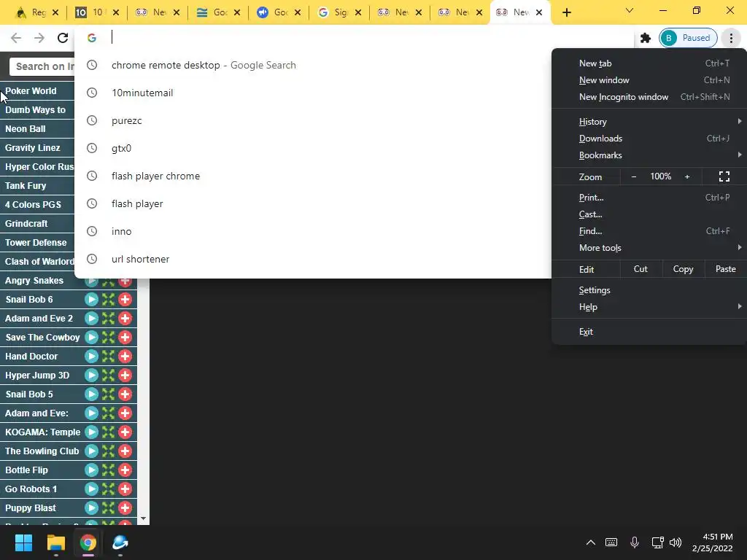Choose New tab from the Chrome menu

[x=649, y=63]
